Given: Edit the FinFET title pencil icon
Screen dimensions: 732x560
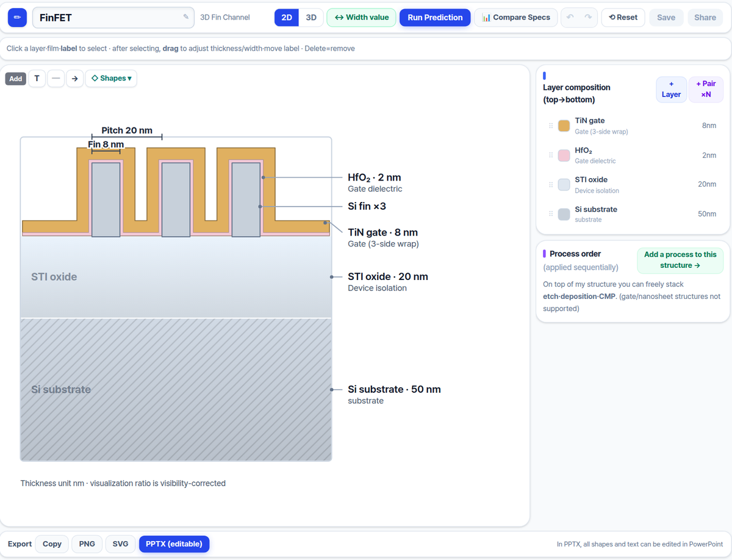Looking at the screenshot, I should [186, 17].
